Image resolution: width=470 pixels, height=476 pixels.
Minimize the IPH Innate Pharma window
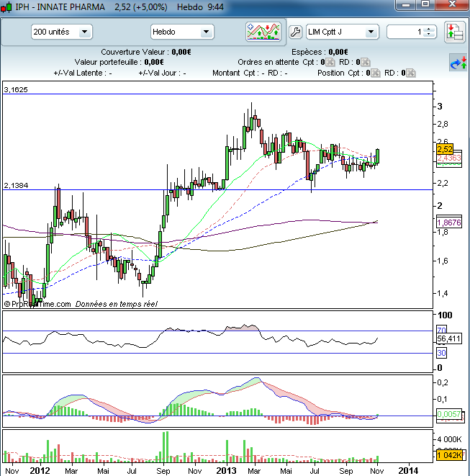[406, 4]
